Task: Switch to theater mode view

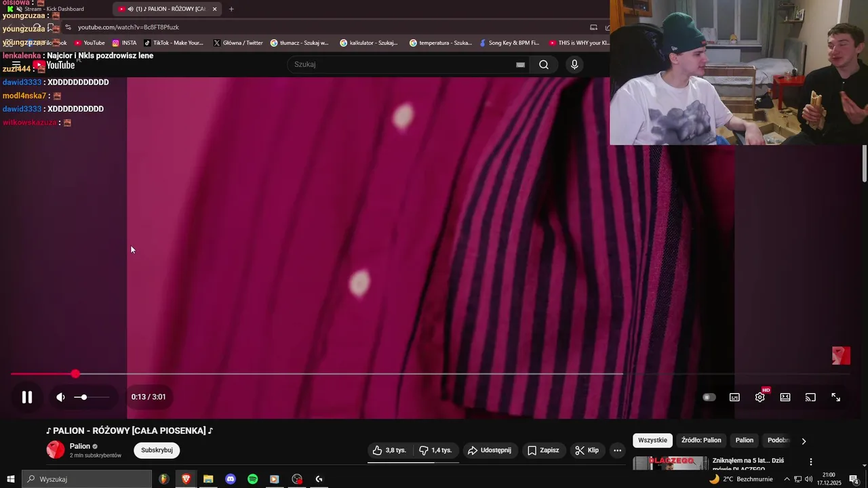Action: [785, 397]
